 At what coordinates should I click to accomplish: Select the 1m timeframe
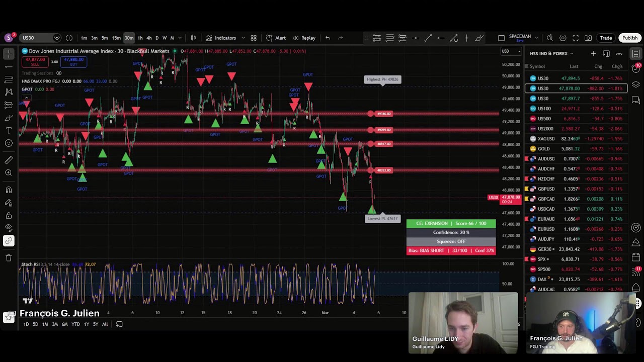coord(84,38)
